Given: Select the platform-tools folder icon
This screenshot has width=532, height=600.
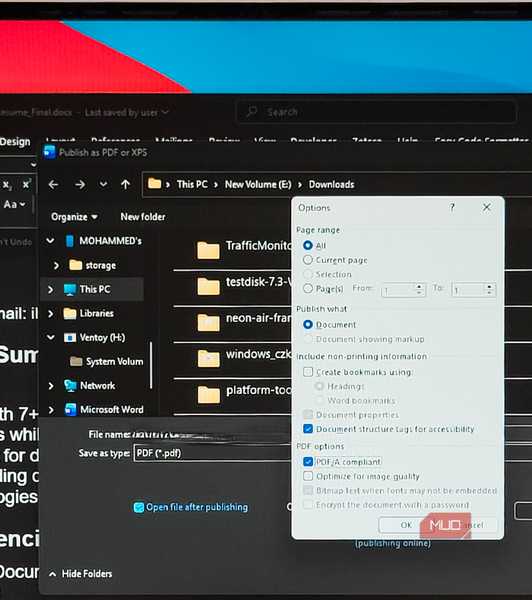Looking at the screenshot, I should (x=209, y=395).
